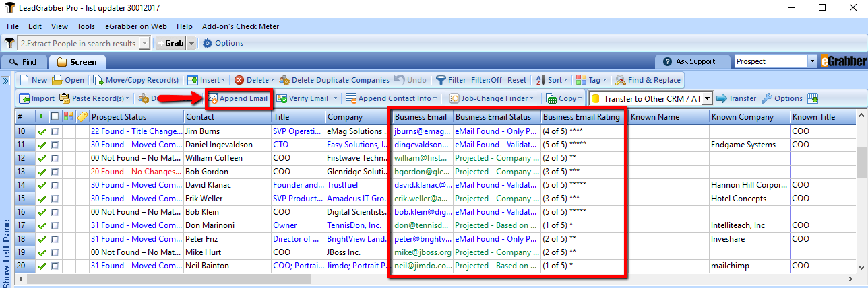Click the Undo button

click(x=410, y=80)
